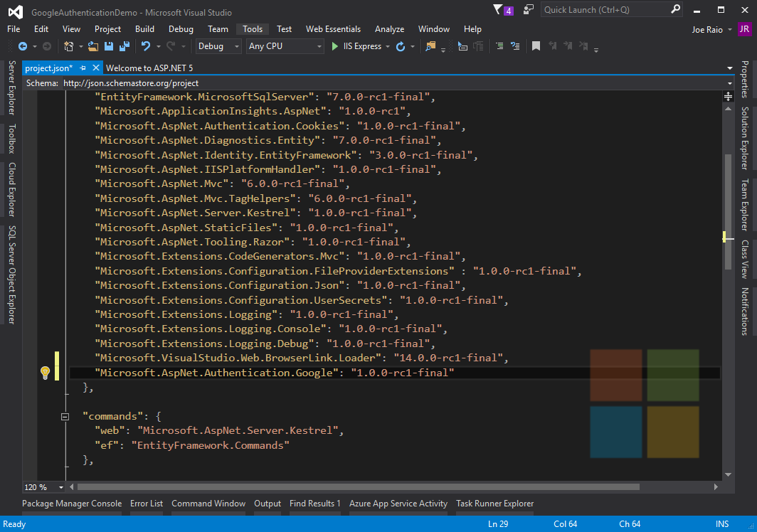Click the Navigate Backward arrow icon

22,46
